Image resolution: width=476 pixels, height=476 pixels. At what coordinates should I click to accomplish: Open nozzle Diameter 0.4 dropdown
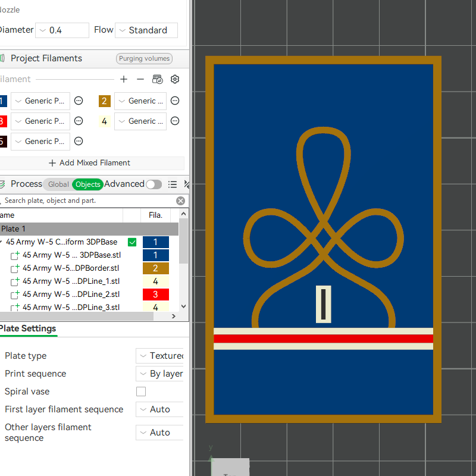(x=62, y=30)
